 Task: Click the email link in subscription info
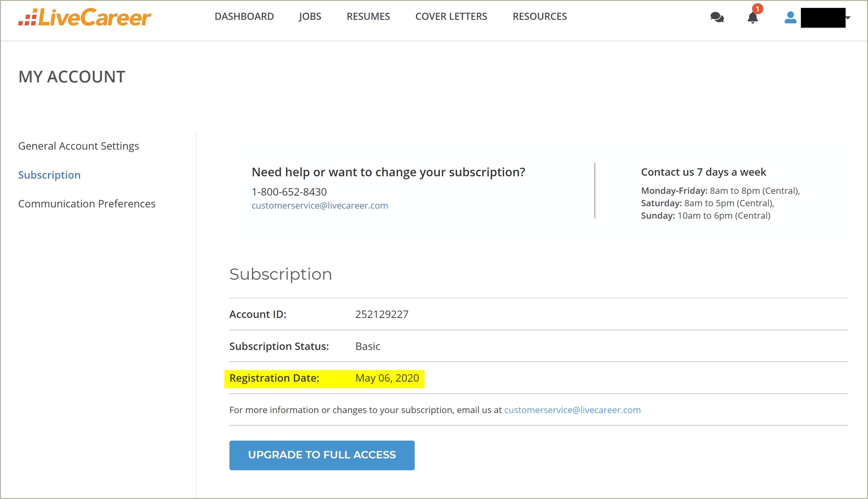(572, 410)
